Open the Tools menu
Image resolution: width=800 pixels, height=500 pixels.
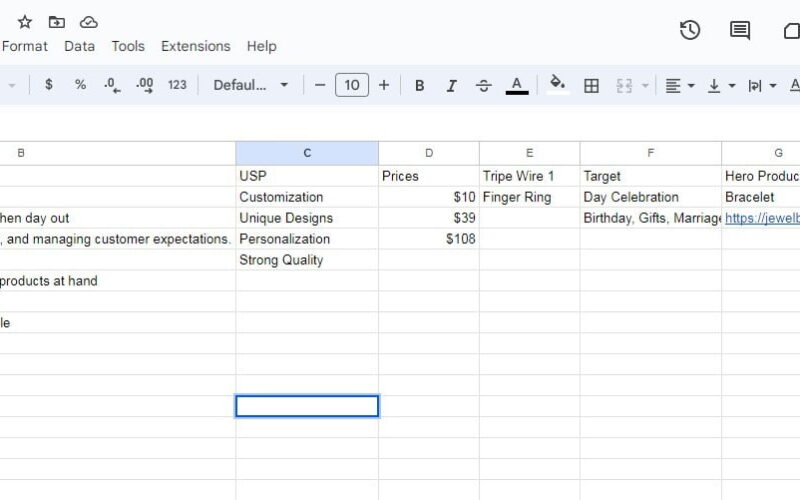(x=128, y=46)
